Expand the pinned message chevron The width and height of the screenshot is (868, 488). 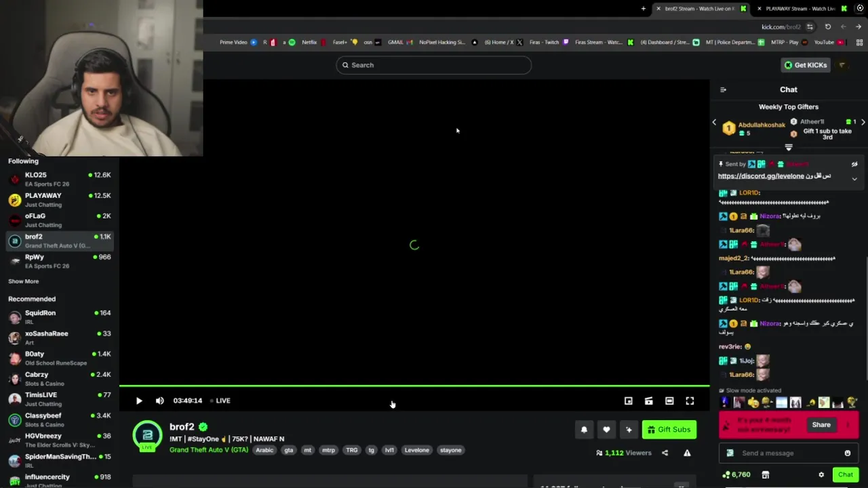(854, 179)
